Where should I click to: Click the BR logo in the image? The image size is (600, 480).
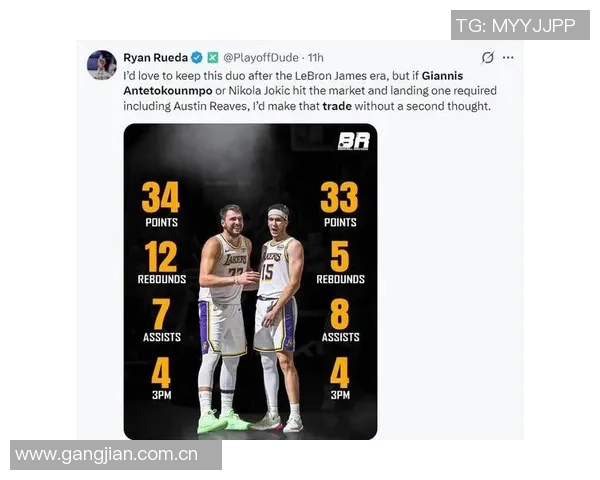pos(354,141)
